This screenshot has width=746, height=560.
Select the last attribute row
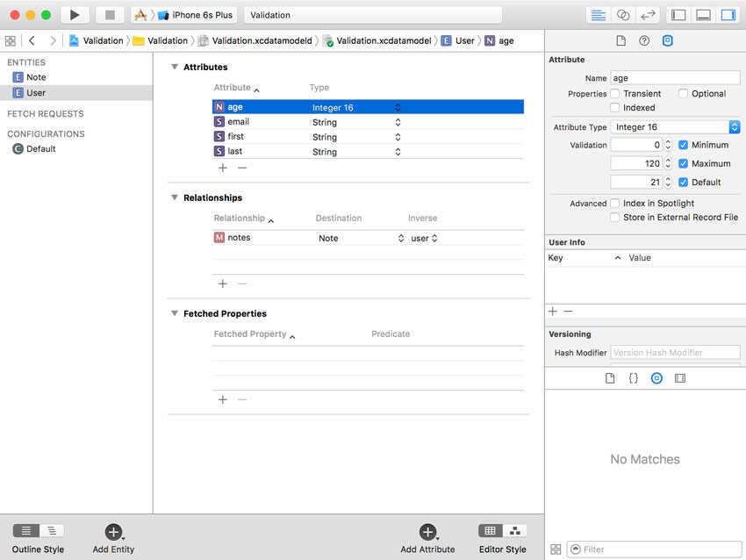pos(368,152)
